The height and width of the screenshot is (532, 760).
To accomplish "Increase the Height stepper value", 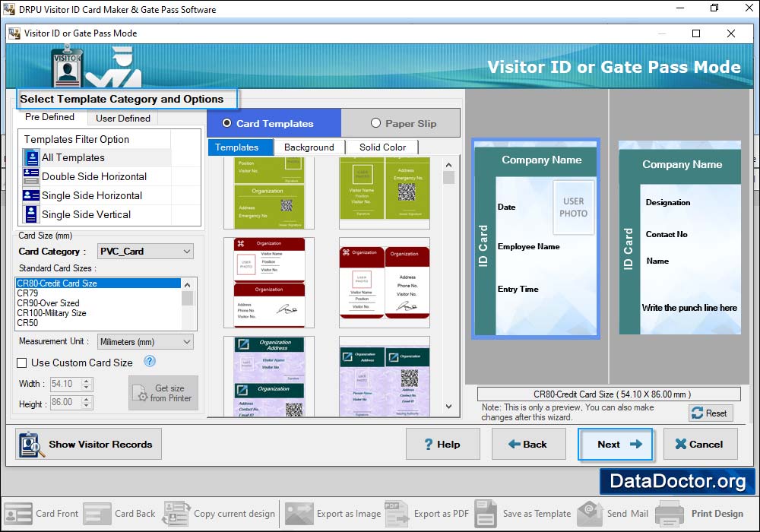I will point(87,399).
